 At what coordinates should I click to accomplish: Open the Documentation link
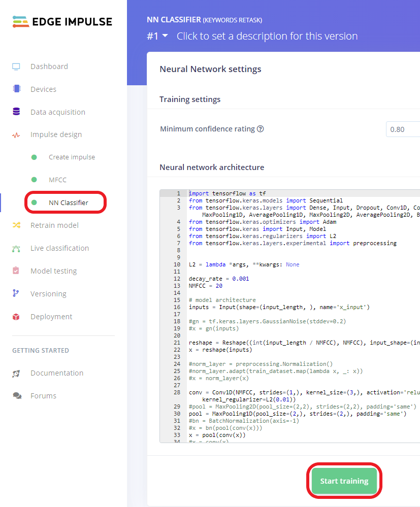(x=56, y=373)
